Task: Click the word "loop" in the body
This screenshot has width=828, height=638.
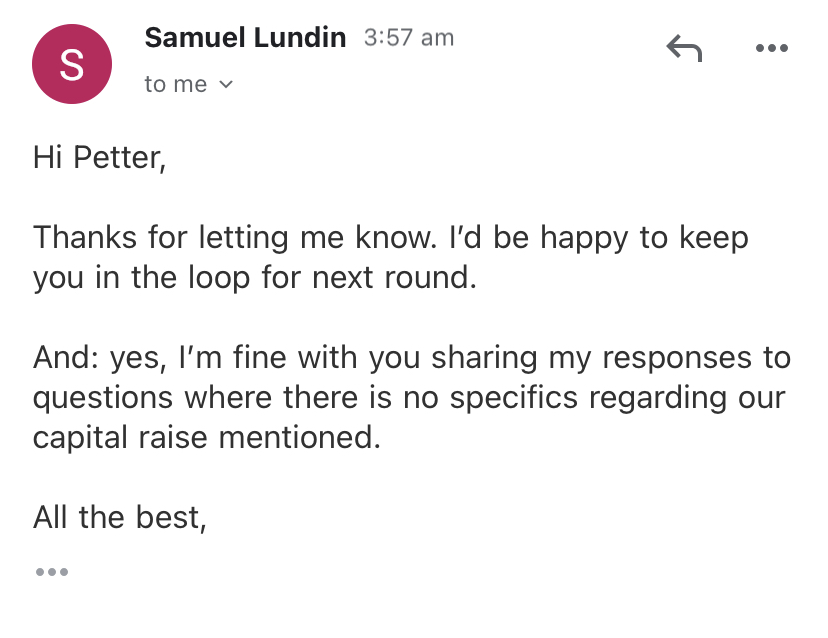Action: coord(219,279)
